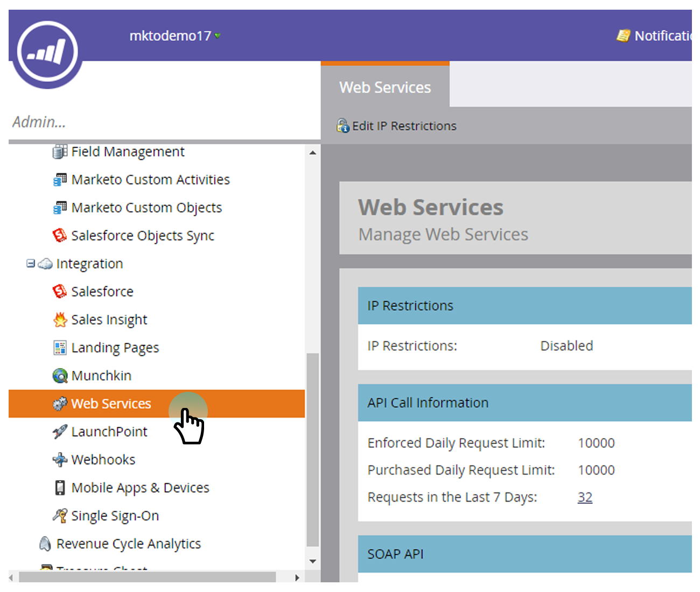Click the LaunchPoint rocket icon

click(x=60, y=432)
